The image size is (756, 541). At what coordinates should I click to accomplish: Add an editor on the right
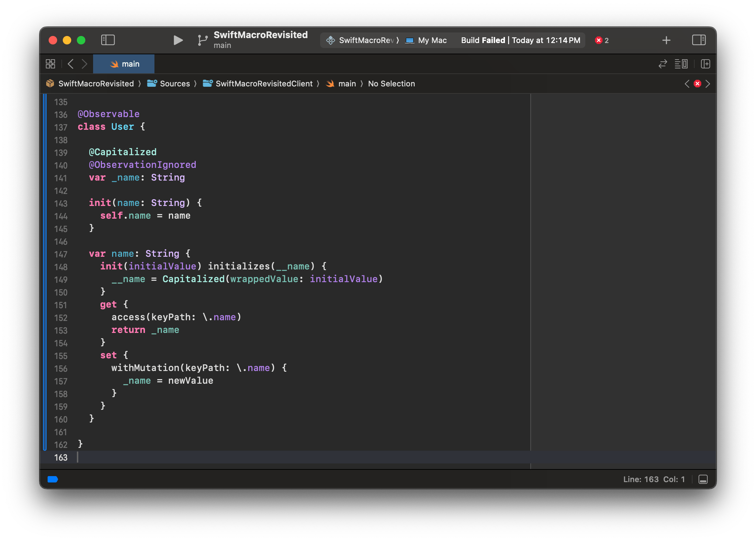705,64
